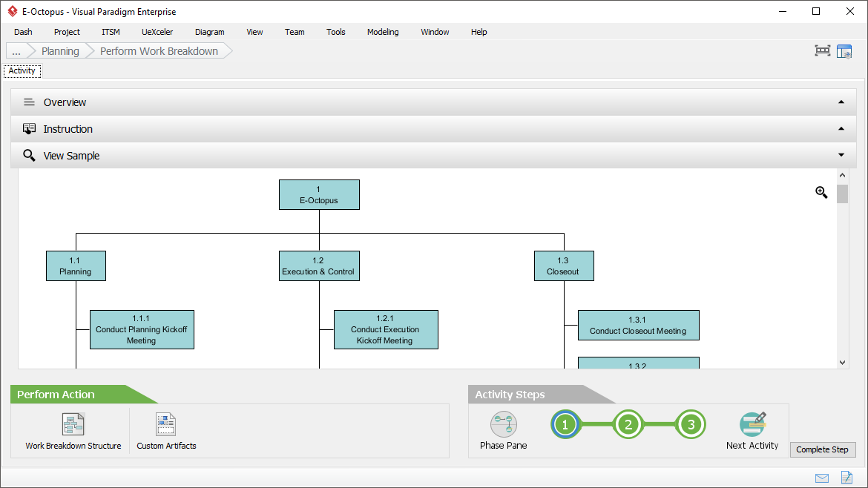Open the UeXceler menu

157,32
